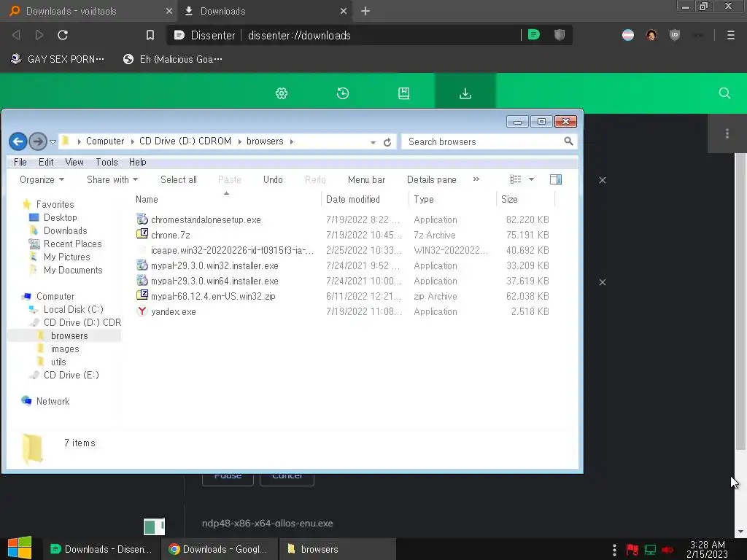This screenshot has height=560, width=747.
Task: Open Dissenter settings gear icon
Action: [x=282, y=93]
